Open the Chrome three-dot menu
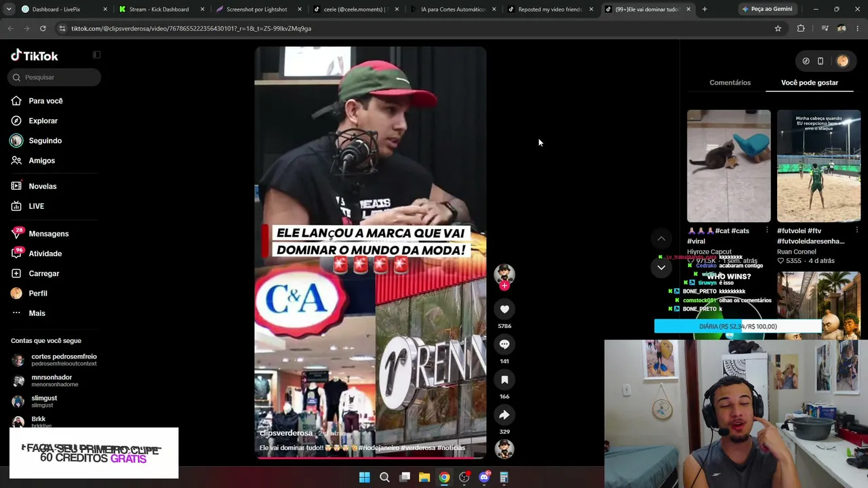The image size is (868, 488). pyautogui.click(x=858, y=28)
